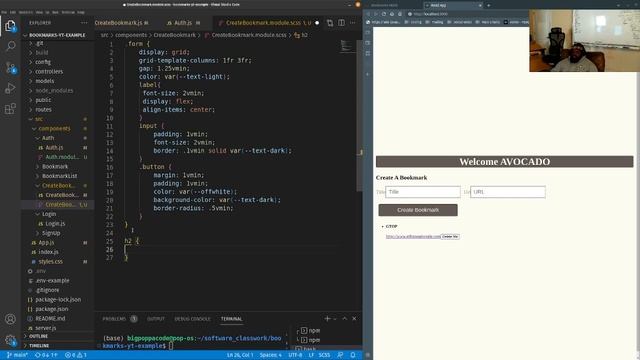This screenshot has width=640, height=360.
Task: Create a new terminal with plus icon
Action: pos(327,318)
